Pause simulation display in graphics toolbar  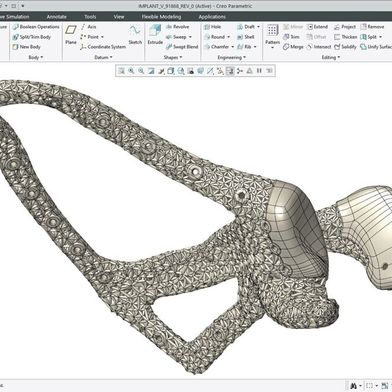(x=259, y=71)
